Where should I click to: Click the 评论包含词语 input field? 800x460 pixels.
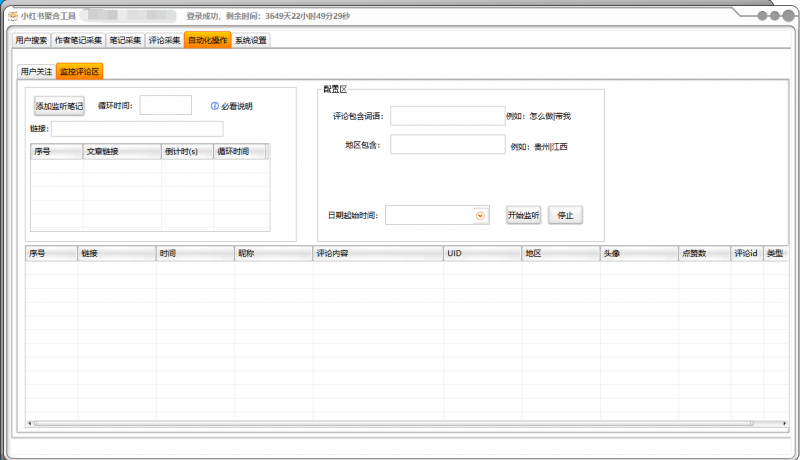(448, 116)
